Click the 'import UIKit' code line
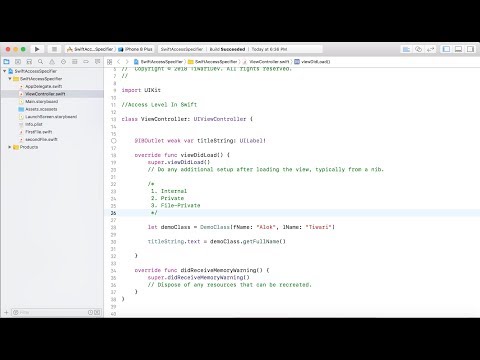 click(141, 90)
